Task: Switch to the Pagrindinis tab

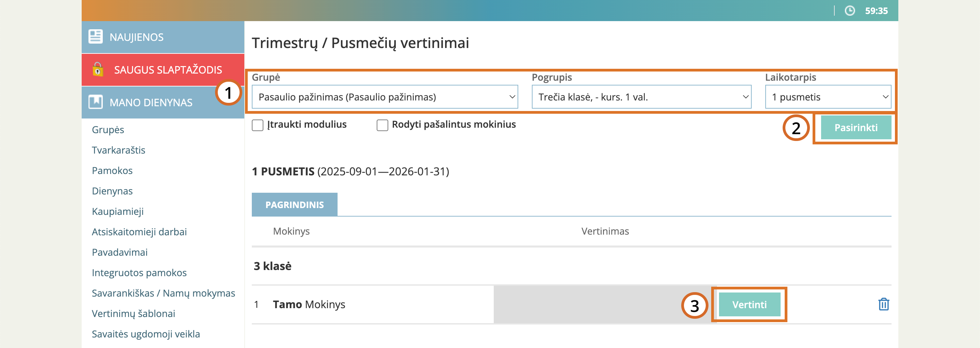Action: coord(294,205)
